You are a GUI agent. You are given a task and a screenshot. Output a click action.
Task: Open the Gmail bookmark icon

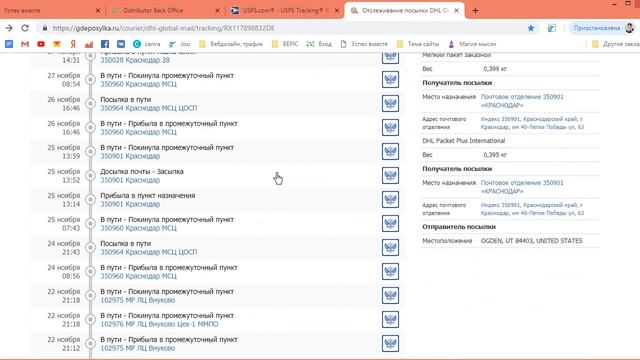tap(25, 44)
